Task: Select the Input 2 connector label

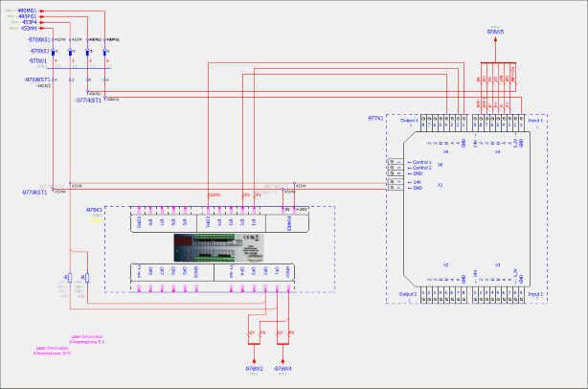Action: [535, 294]
